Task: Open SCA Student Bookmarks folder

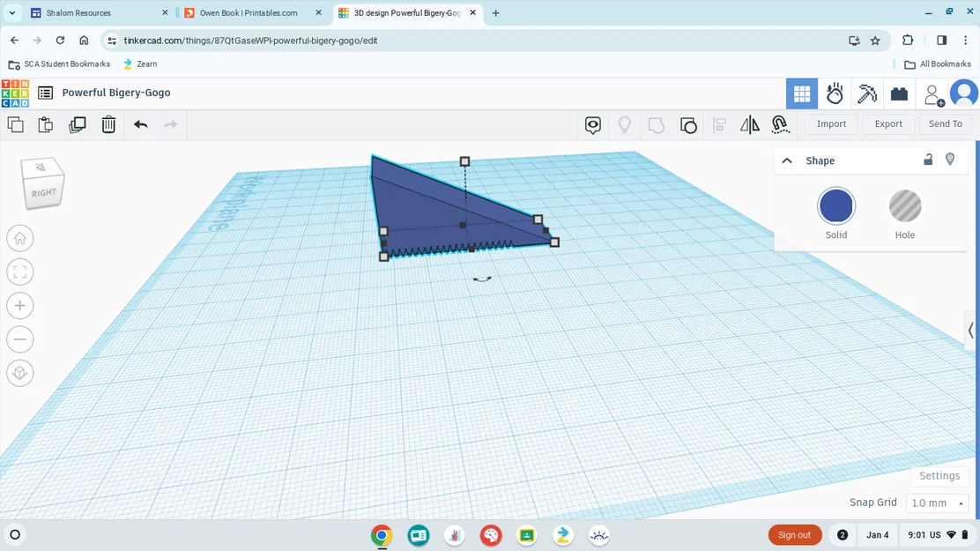Action: (59, 63)
